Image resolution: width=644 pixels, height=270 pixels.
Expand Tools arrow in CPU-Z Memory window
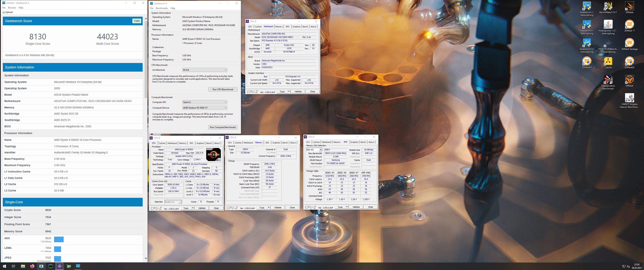pos(268,208)
